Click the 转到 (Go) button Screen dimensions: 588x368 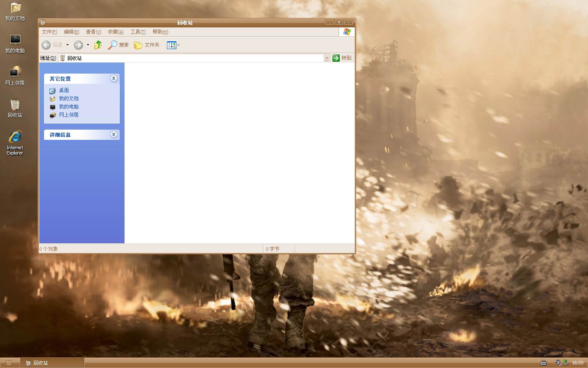342,58
